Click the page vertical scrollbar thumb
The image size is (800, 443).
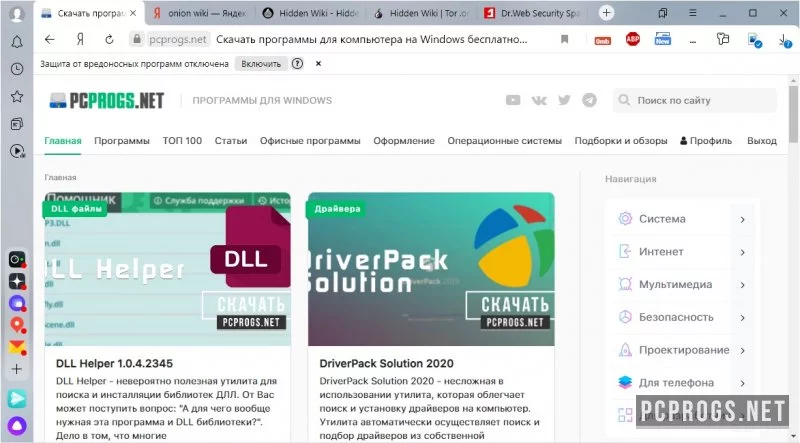pos(793,113)
